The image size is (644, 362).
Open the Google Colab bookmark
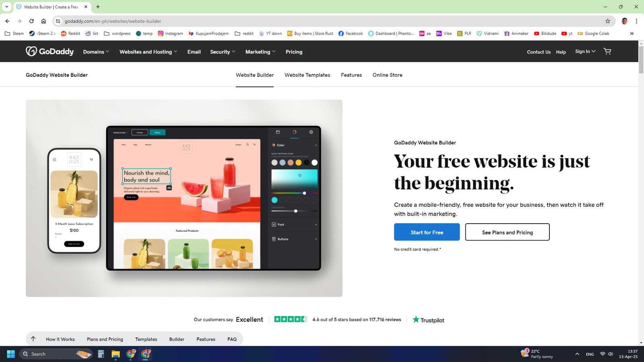[x=593, y=33]
